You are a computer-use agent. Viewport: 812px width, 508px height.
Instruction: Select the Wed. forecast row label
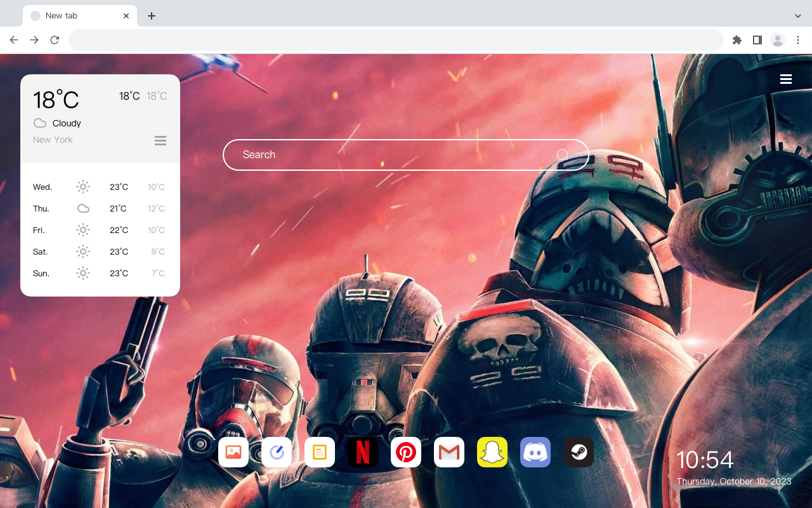(43, 187)
